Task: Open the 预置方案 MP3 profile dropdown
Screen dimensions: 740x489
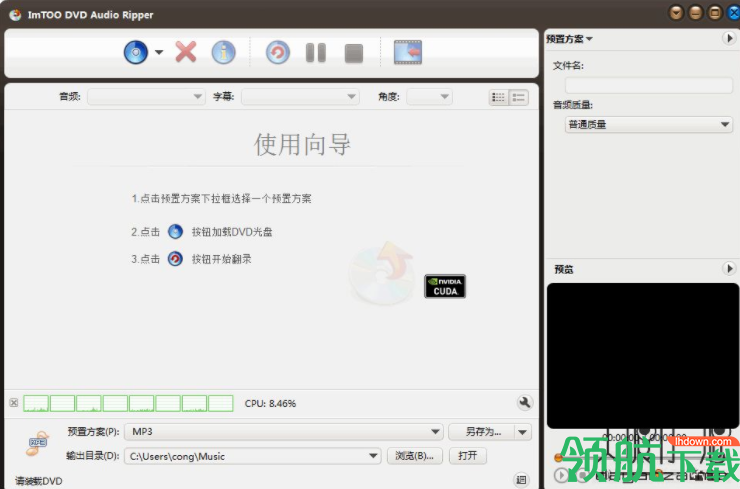Action: (283, 432)
